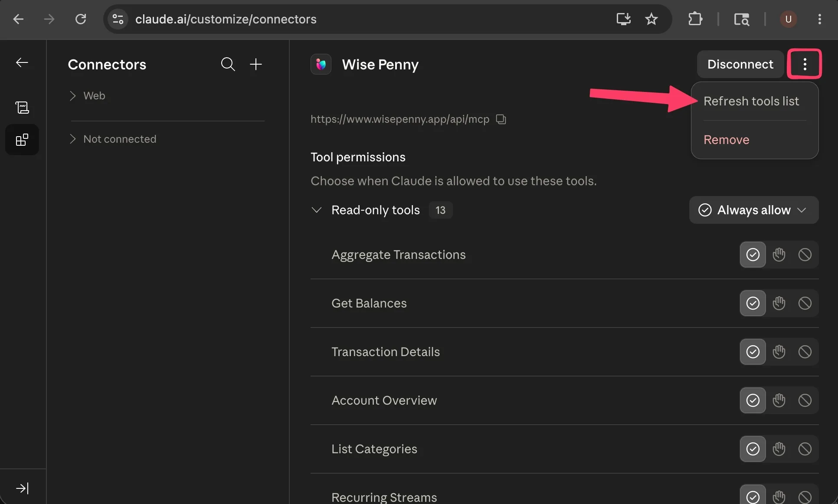Open the Always allow dropdown

(x=754, y=210)
